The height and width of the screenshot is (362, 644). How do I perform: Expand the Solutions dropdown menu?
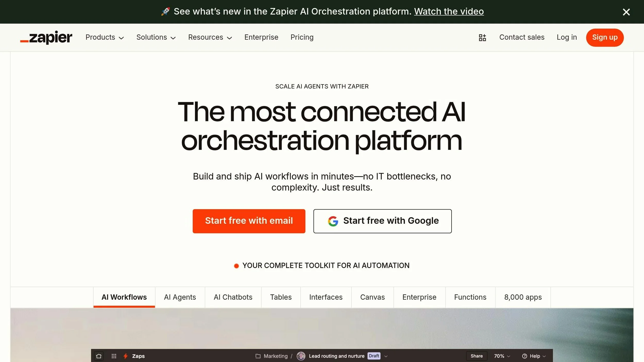(156, 37)
